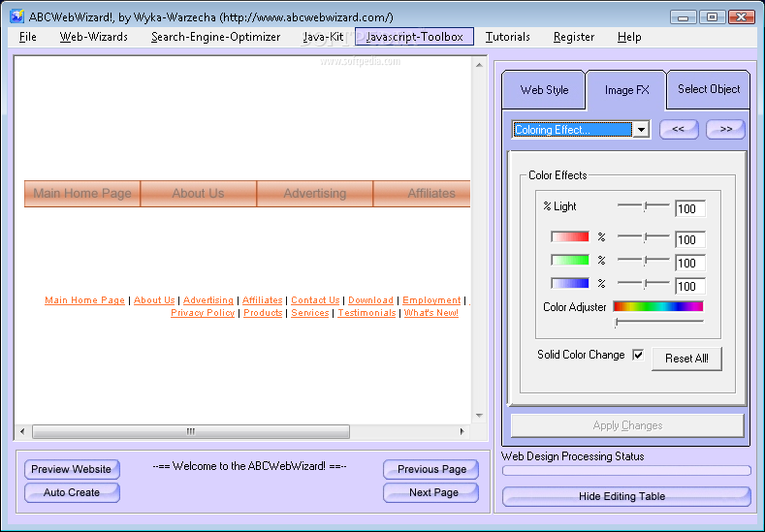Click the Previous Page button
The width and height of the screenshot is (765, 532).
pyautogui.click(x=431, y=469)
